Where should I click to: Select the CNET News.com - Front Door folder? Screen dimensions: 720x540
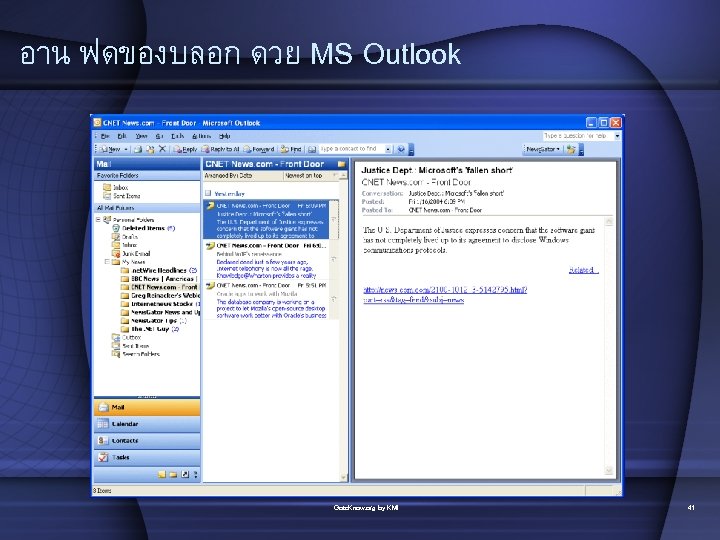[x=159, y=287]
